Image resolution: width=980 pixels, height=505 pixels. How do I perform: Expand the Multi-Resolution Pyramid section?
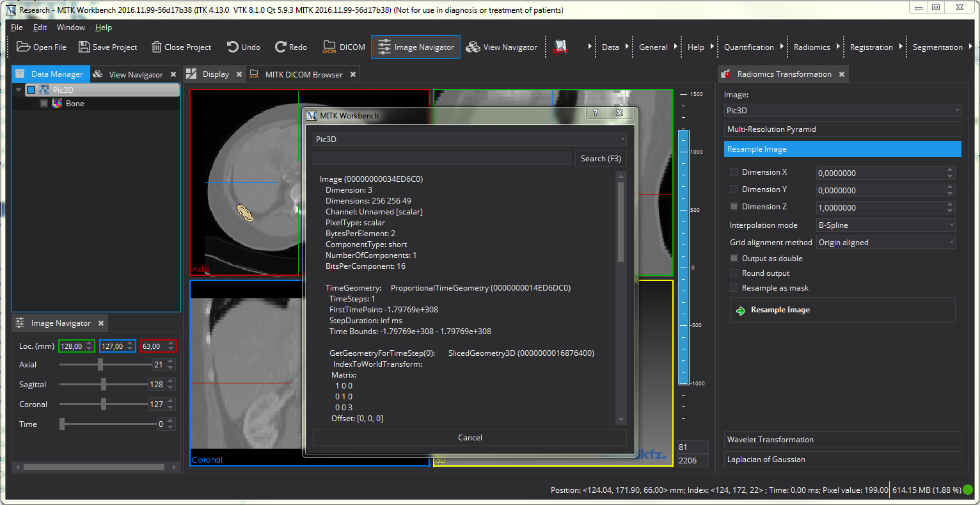tap(842, 129)
